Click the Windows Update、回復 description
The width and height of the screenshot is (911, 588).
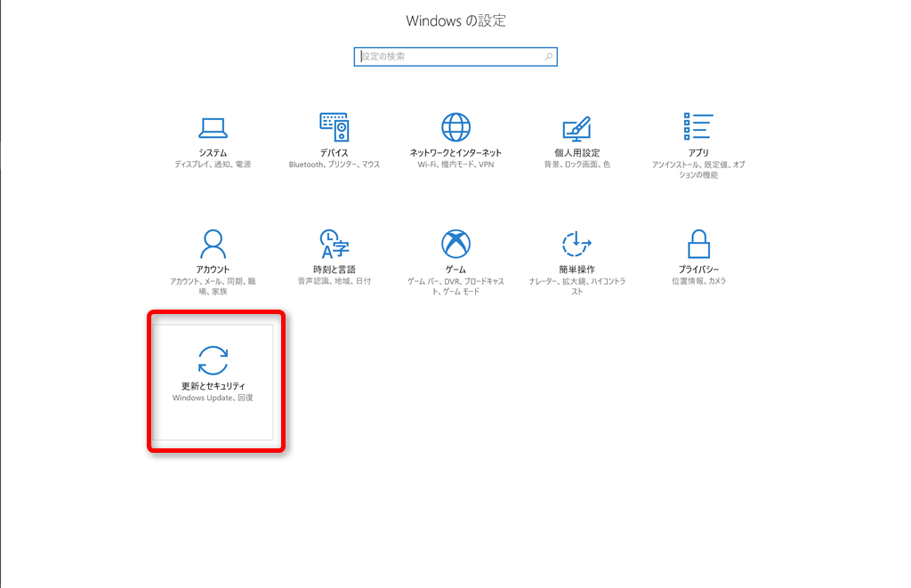click(213, 398)
